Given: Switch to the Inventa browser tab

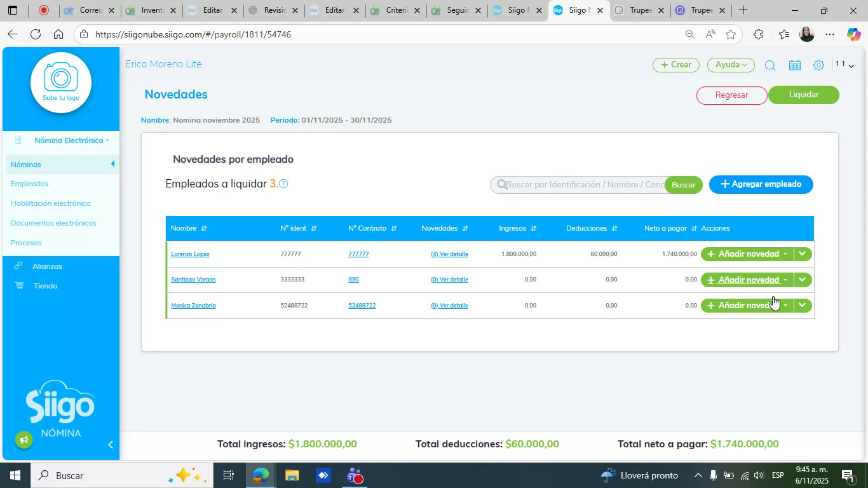Looking at the screenshot, I should (151, 10).
